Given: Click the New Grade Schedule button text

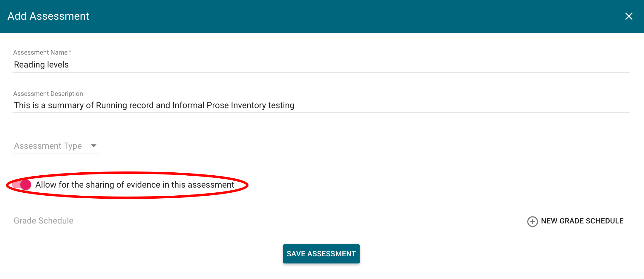Looking at the screenshot, I should tap(582, 221).
